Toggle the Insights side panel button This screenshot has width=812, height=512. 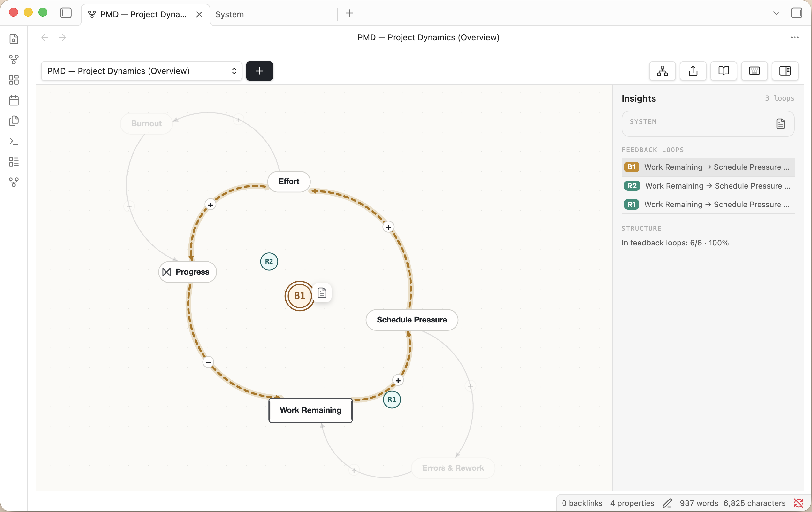coord(785,71)
